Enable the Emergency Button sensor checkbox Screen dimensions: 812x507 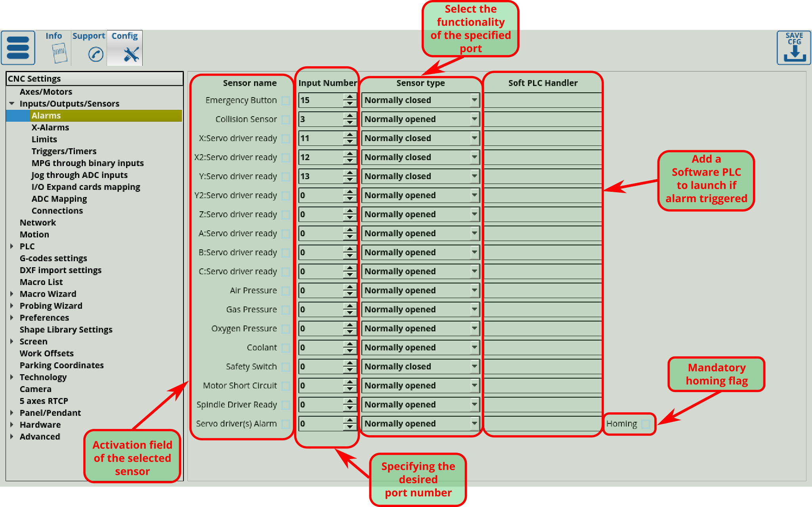click(285, 101)
